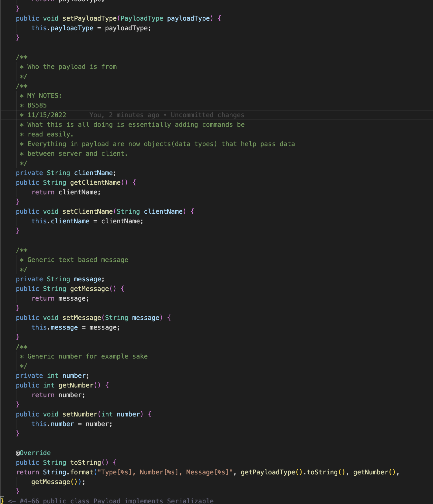Click the format string '"Type[%s], Number[%s], Message[%s]"'
This screenshot has width=433, height=504.
tap(165, 472)
